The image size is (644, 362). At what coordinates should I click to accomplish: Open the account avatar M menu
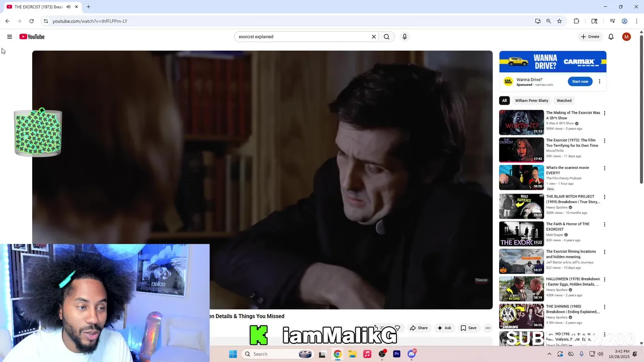click(626, 37)
